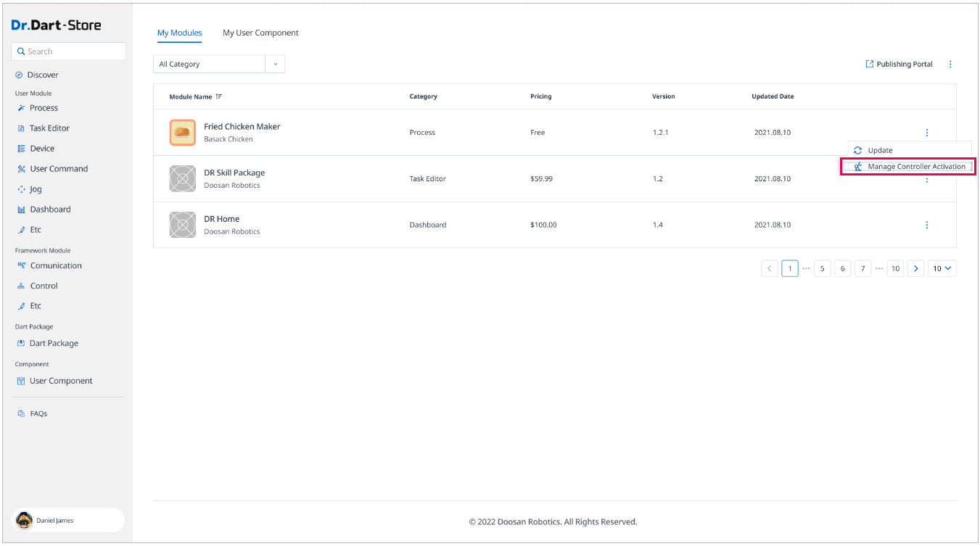Open the Publishing Portal link
The image size is (980, 546).
(899, 64)
